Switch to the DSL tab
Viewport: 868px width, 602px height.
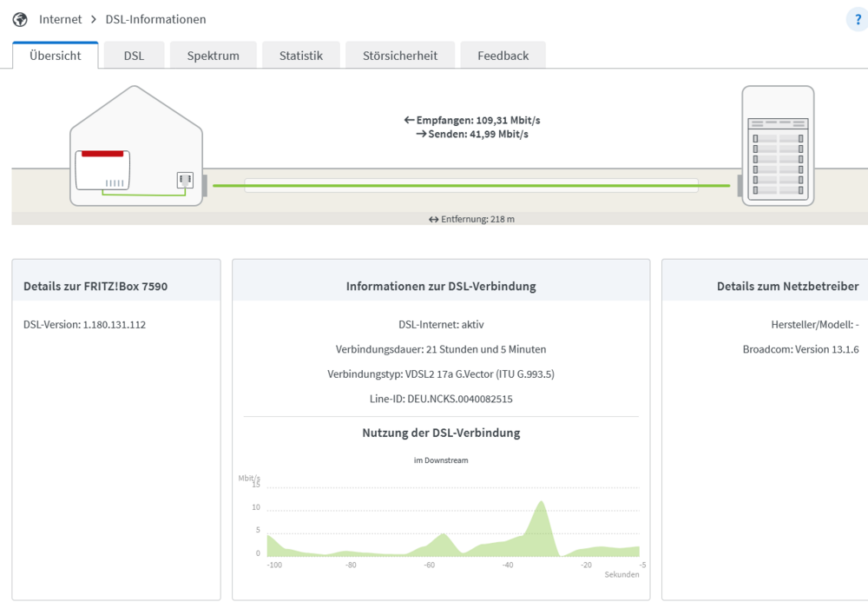click(x=134, y=56)
